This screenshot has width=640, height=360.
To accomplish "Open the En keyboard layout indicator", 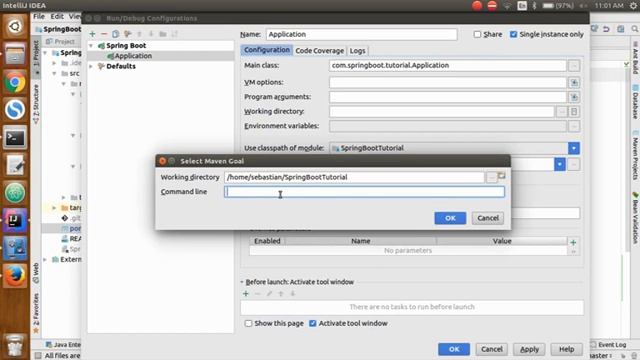I will [522, 6].
